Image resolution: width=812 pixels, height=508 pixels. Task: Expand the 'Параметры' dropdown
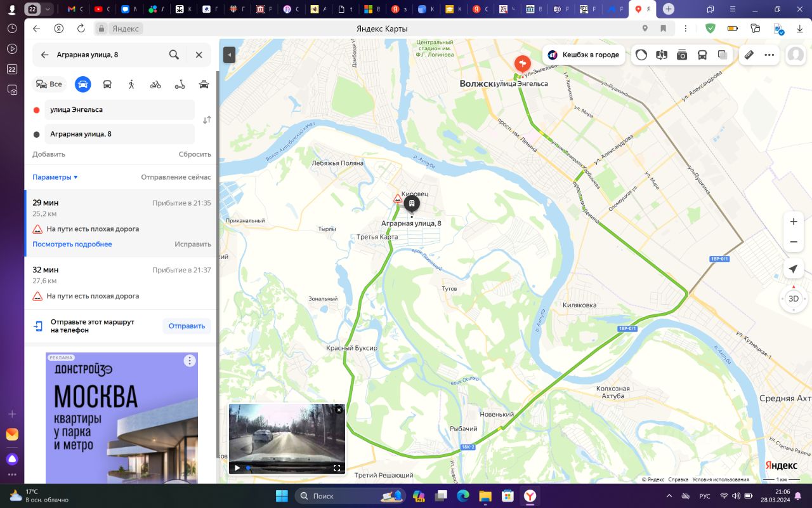[x=55, y=177]
